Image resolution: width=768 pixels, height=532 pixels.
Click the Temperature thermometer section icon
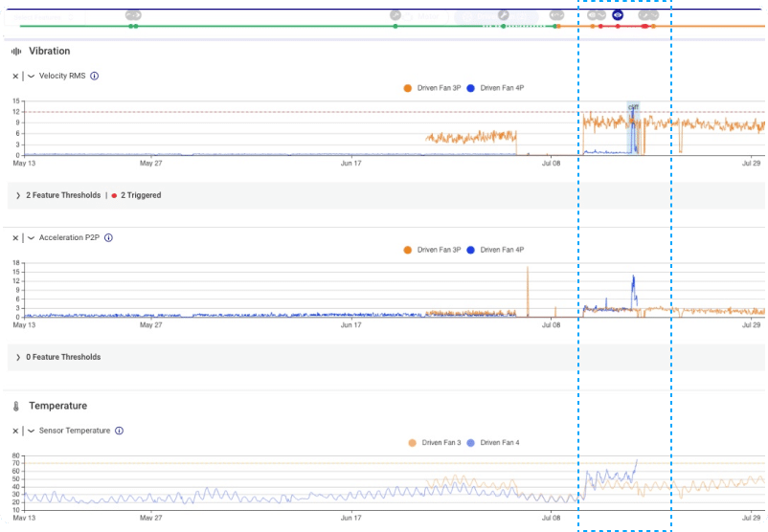pyautogui.click(x=16, y=407)
